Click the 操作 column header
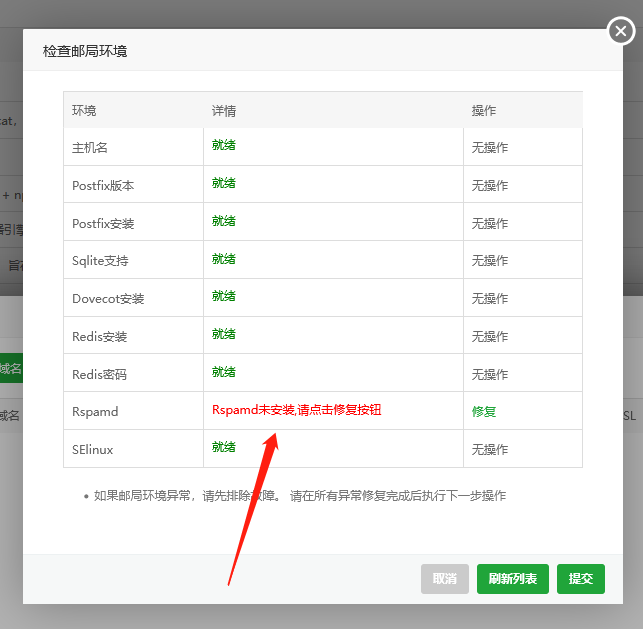643x629 pixels. 484,110
